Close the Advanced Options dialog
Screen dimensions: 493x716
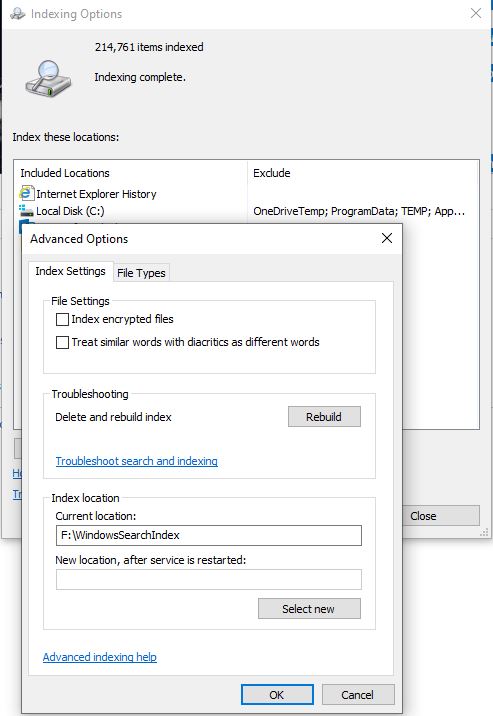pyautogui.click(x=387, y=238)
